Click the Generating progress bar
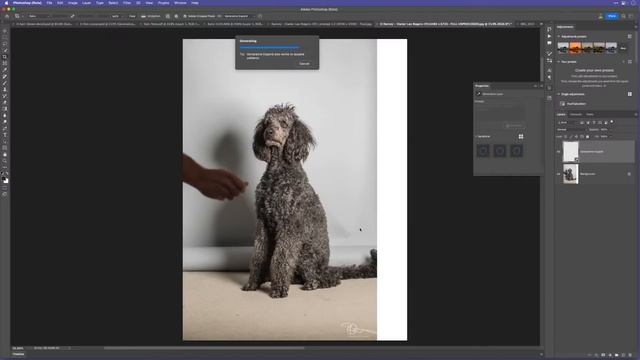The image size is (640, 360). click(269, 47)
